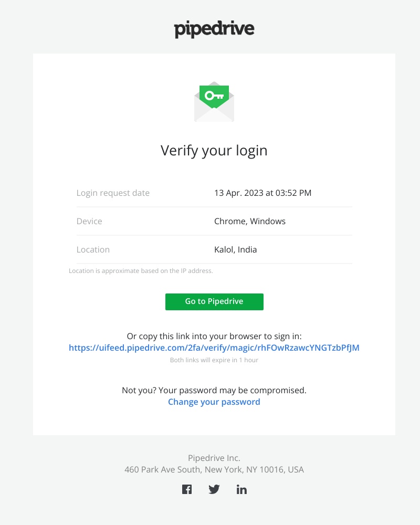Select the Pipedrive Inc. footer text
Viewport: 420px width, 525px height.
tap(214, 458)
